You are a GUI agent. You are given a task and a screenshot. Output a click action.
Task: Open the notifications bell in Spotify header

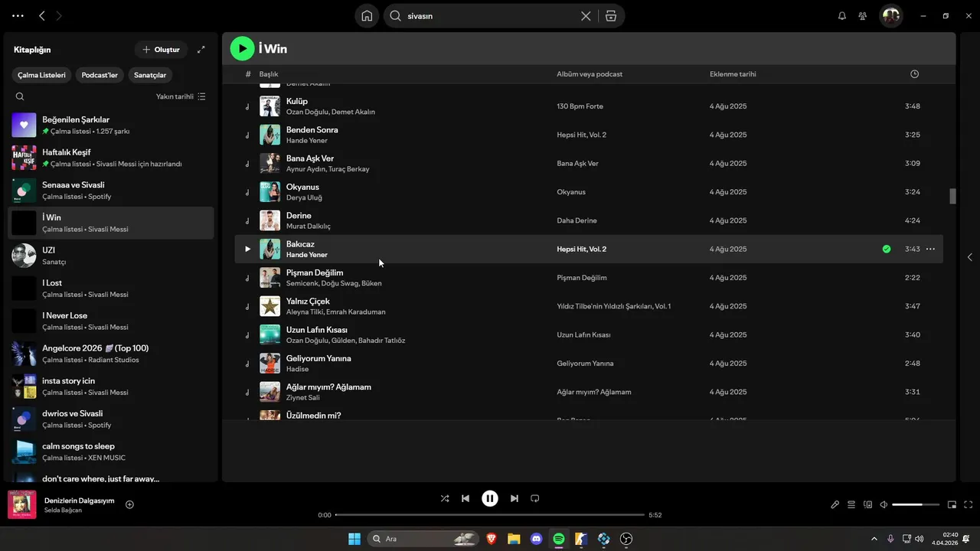coord(842,15)
